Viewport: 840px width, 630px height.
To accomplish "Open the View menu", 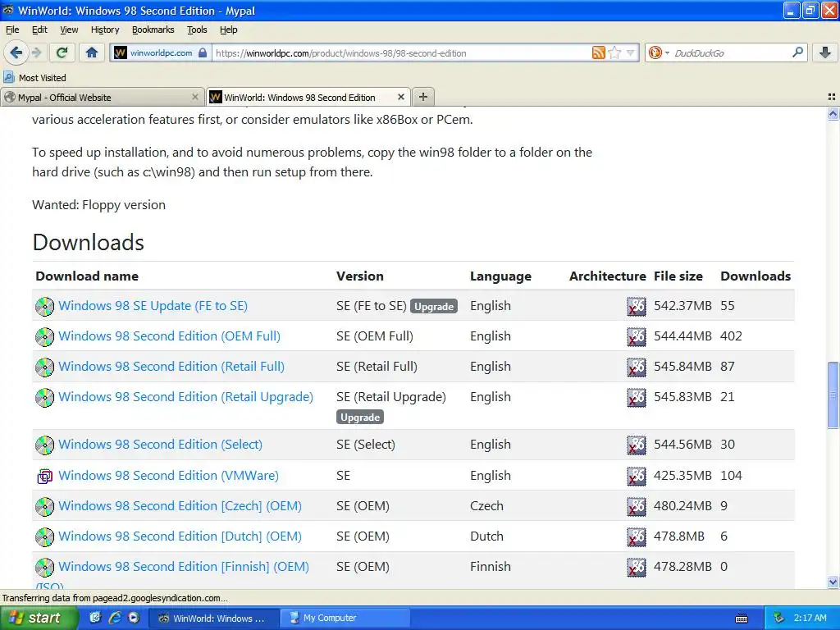I will coord(69,30).
